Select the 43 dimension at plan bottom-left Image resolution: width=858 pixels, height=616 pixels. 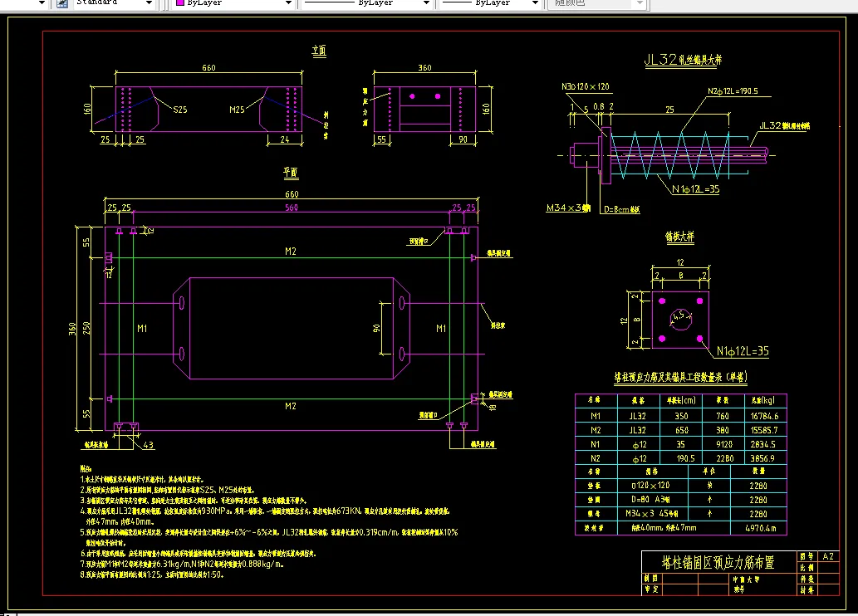[x=149, y=445]
